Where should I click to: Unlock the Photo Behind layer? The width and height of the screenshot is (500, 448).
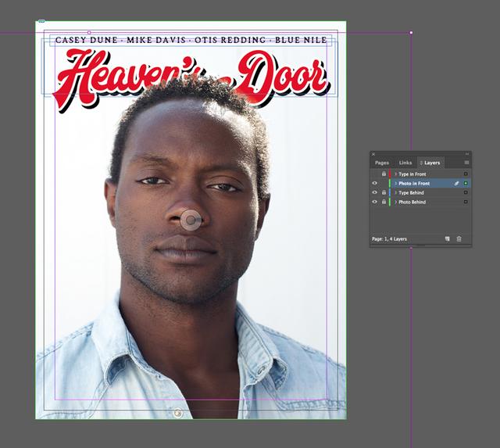[384, 202]
